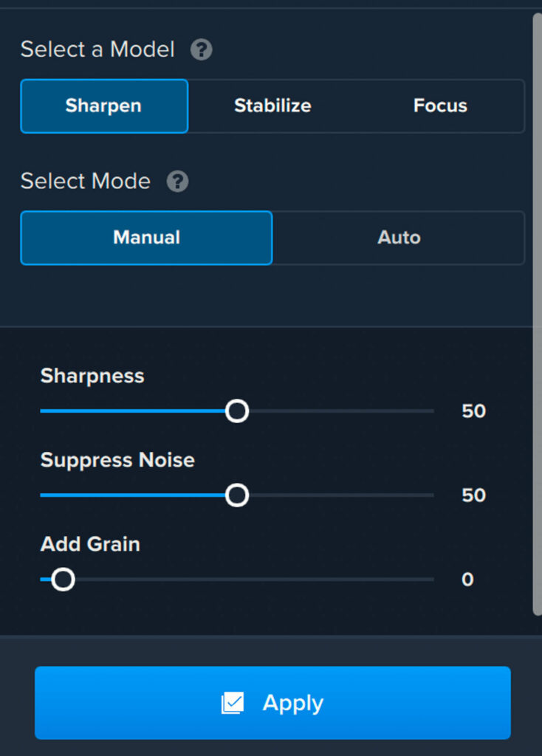Click the Add Grain label text
Image resolution: width=542 pixels, height=756 pixels.
90,544
